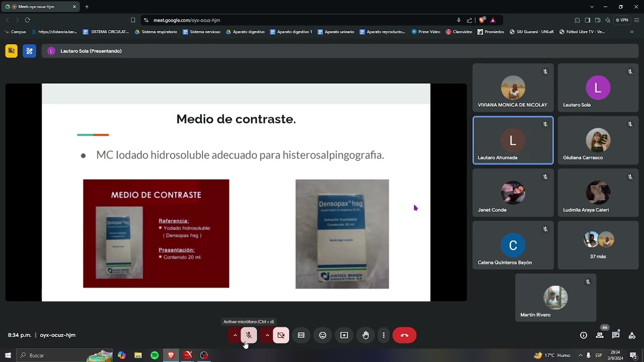Toggle closed captions button
Screen dimensions: 644x362
click(301, 335)
